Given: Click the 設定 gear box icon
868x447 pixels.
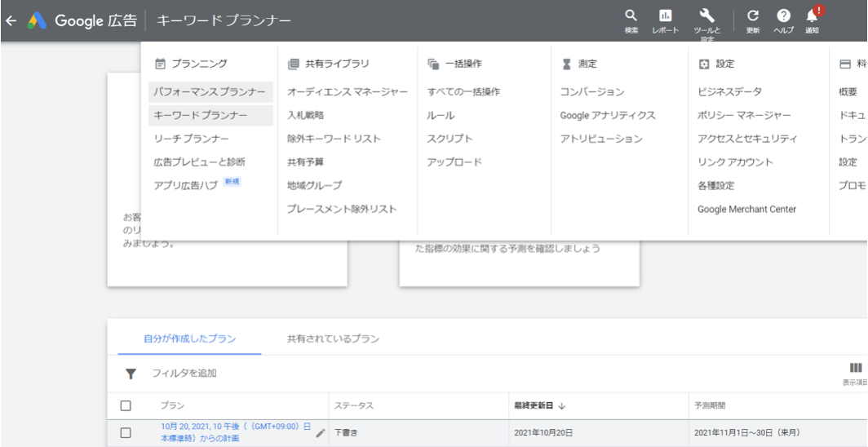Looking at the screenshot, I should [703, 64].
